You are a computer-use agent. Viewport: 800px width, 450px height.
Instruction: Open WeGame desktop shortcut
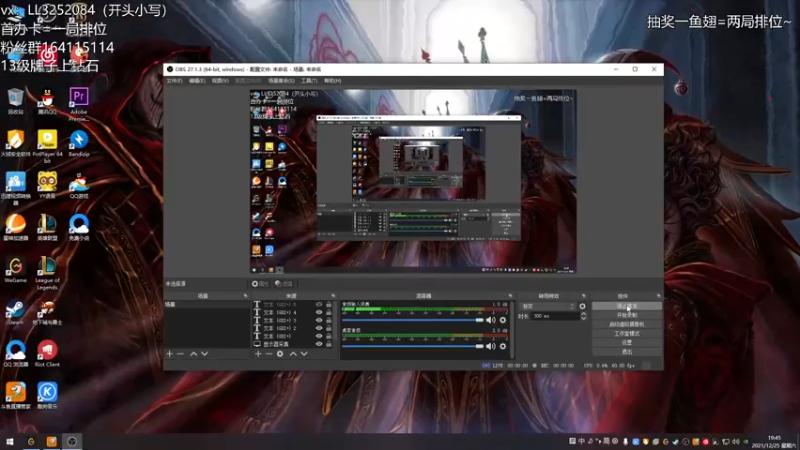[x=15, y=270]
